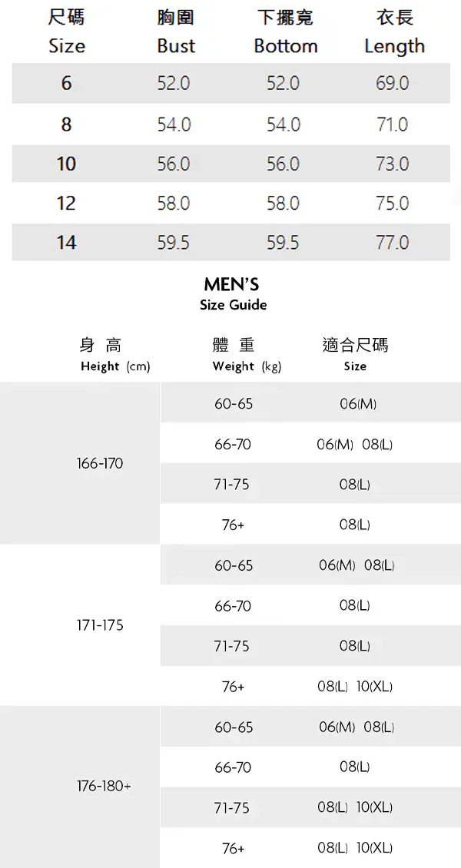Click the Bottom column header

click(285, 31)
